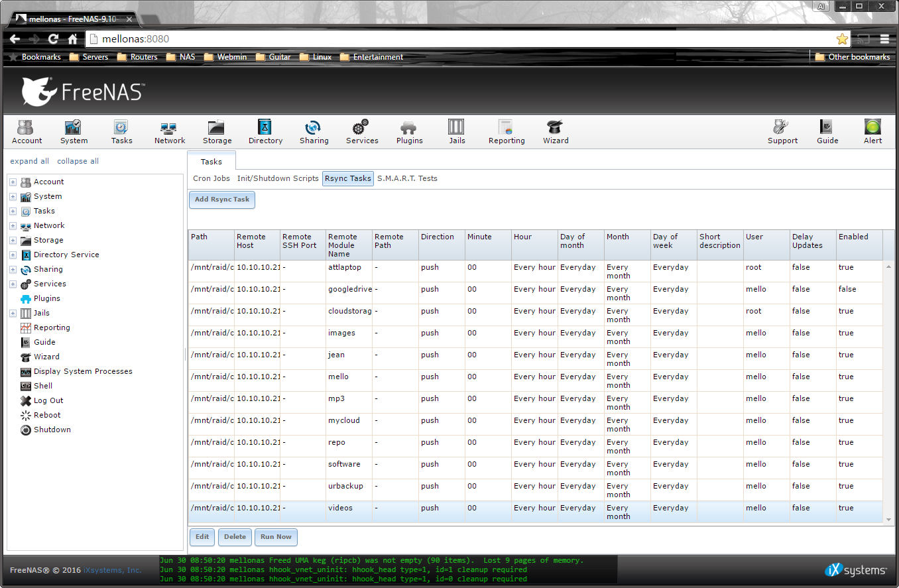
Task: Open the Directory toolbar icon
Action: pyautogui.click(x=265, y=131)
